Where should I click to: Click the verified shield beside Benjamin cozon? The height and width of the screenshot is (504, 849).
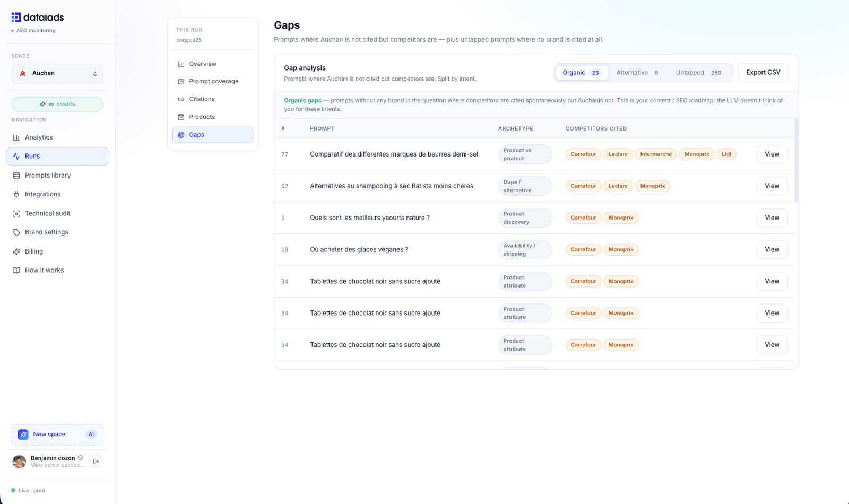pos(81,458)
